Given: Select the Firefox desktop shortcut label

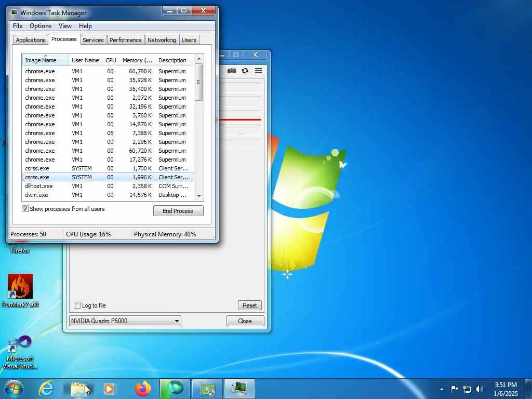Looking at the screenshot, I should pyautogui.click(x=20, y=250).
